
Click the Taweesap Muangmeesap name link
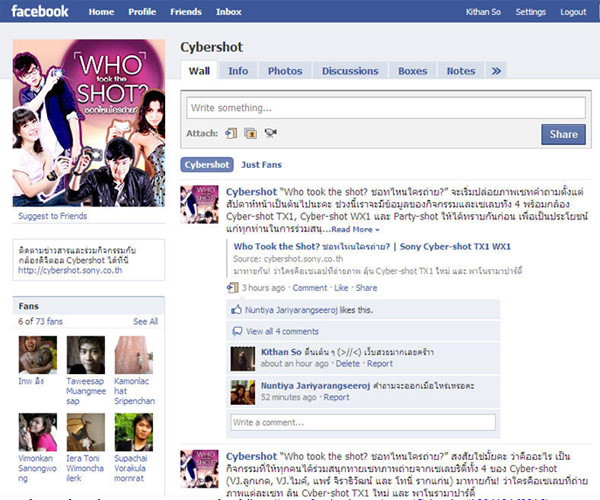86,391
